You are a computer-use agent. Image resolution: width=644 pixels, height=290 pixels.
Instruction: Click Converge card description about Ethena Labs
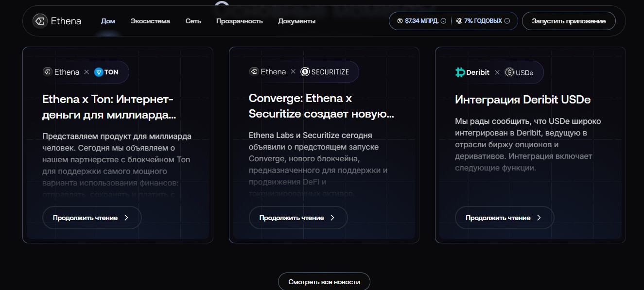318,164
